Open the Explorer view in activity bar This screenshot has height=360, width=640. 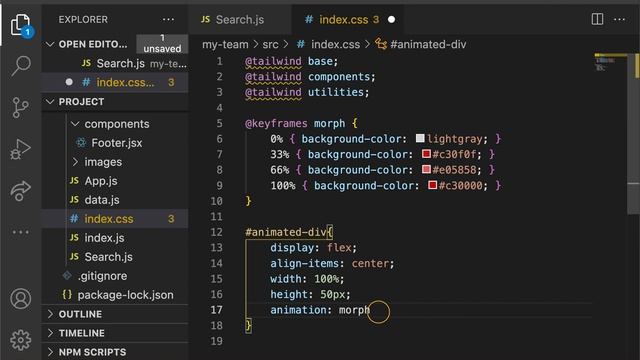(x=20, y=25)
